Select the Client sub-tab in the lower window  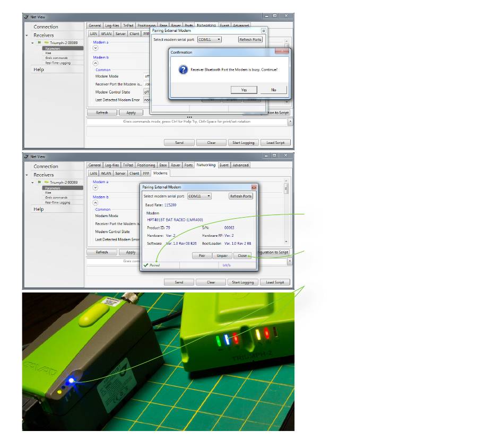(x=134, y=174)
